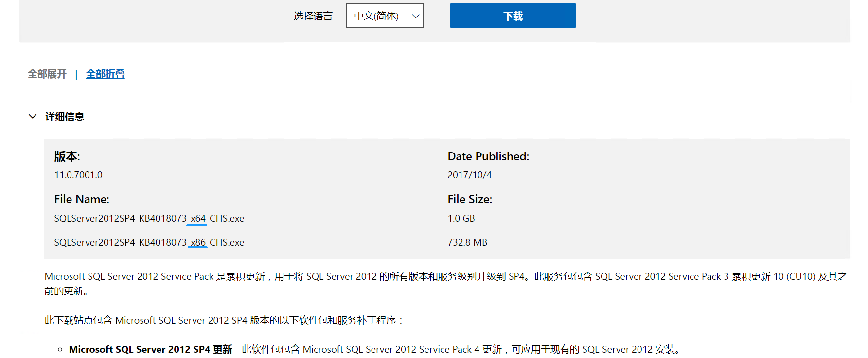Collapse the 详细信息 section chevron
Image resolution: width=868 pixels, height=358 pixels.
[33, 117]
